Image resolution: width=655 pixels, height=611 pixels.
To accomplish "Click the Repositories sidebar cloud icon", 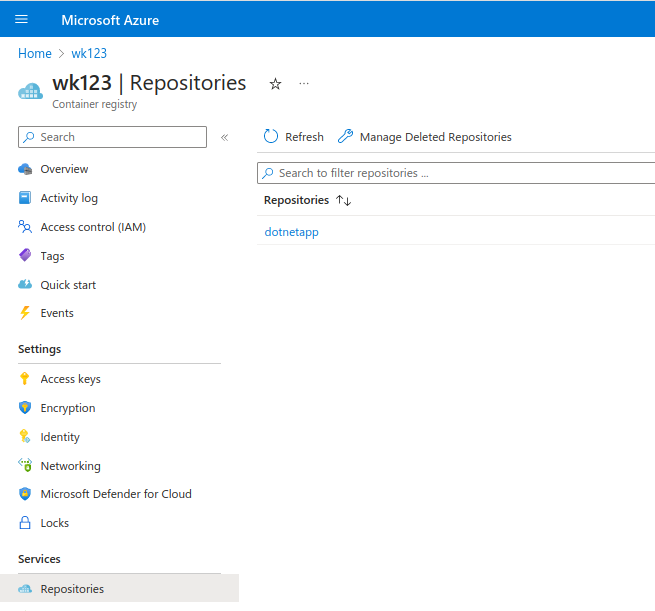I will [25, 589].
